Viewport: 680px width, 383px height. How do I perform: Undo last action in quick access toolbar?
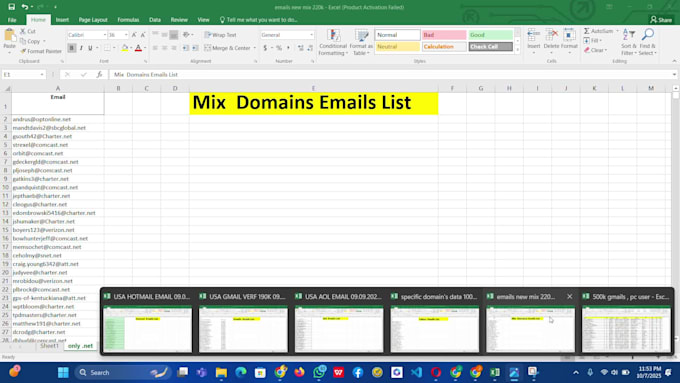pyautogui.click(x=25, y=7)
